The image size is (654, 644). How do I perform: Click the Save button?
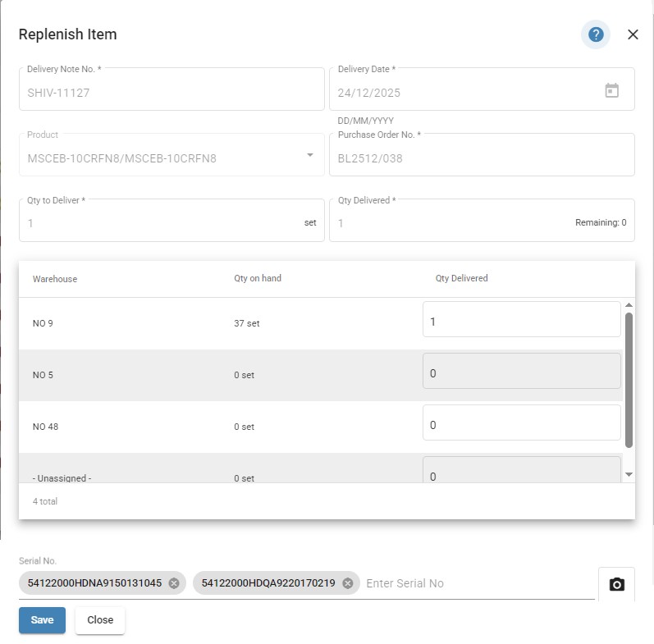[x=42, y=620]
